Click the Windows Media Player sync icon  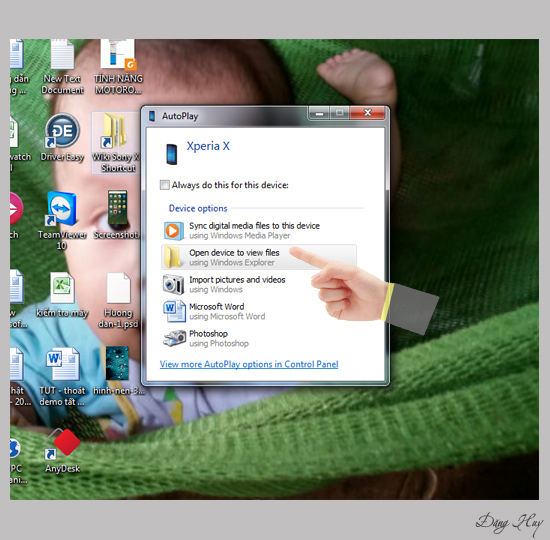174,231
